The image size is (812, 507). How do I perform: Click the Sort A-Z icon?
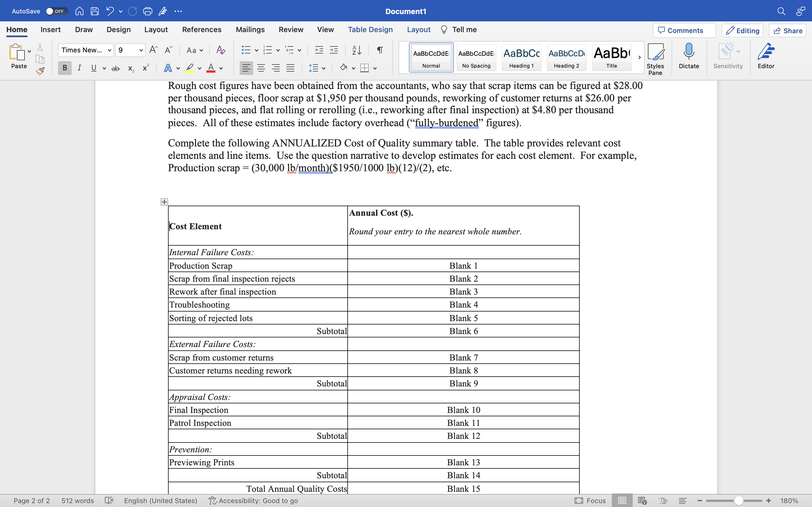tap(356, 50)
